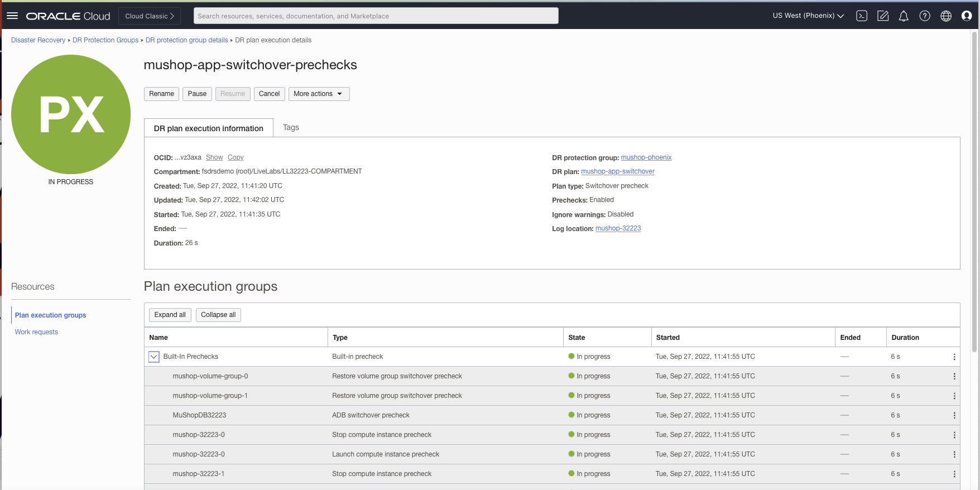Image resolution: width=980 pixels, height=490 pixels.
Task: Launch the Cloud Shell developer tools icon
Action: pyautogui.click(x=862, y=16)
